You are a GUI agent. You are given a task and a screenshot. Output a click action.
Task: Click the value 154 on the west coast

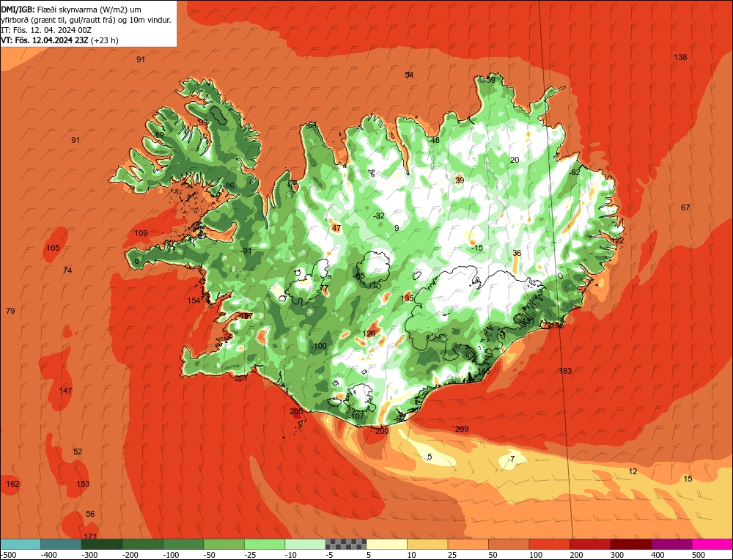click(x=194, y=301)
